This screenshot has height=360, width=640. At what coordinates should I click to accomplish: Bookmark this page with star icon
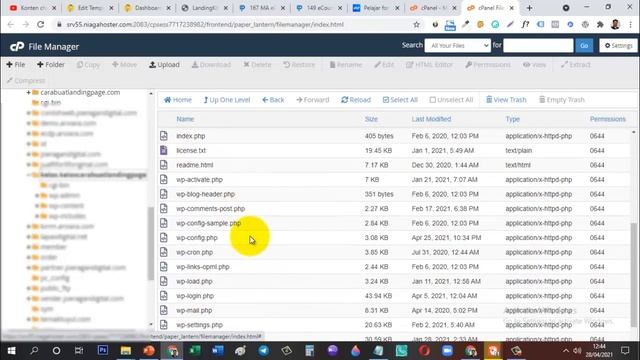click(416, 24)
